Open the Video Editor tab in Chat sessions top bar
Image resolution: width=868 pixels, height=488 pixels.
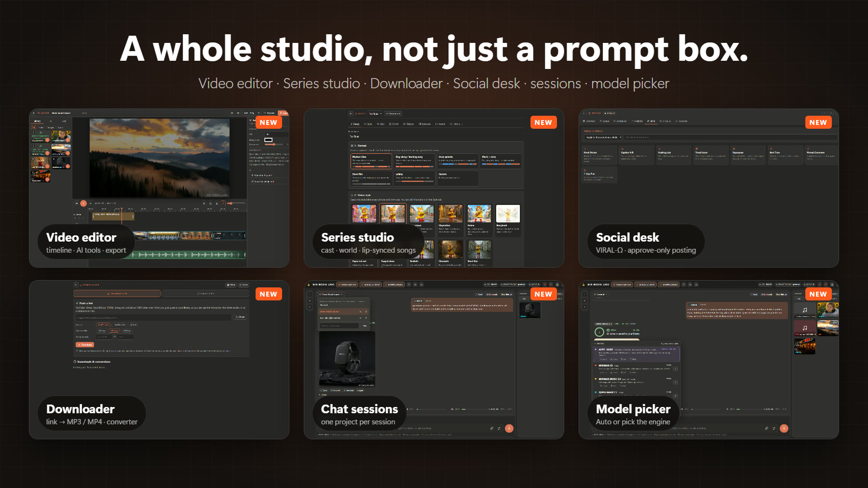(347, 285)
